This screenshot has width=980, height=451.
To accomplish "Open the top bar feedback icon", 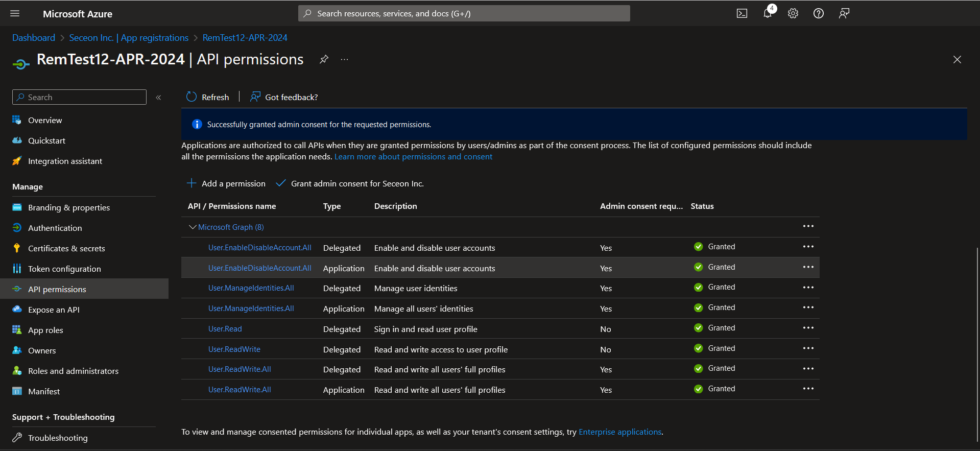I will (844, 14).
